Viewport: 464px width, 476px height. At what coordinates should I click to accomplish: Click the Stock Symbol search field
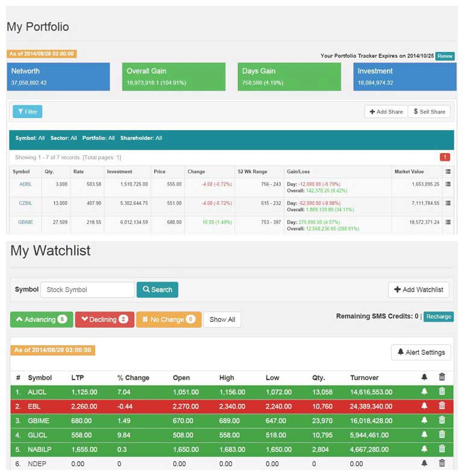click(x=87, y=290)
